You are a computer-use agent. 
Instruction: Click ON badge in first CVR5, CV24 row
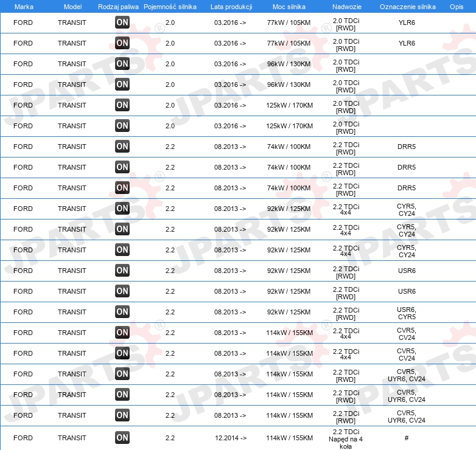[x=122, y=333]
